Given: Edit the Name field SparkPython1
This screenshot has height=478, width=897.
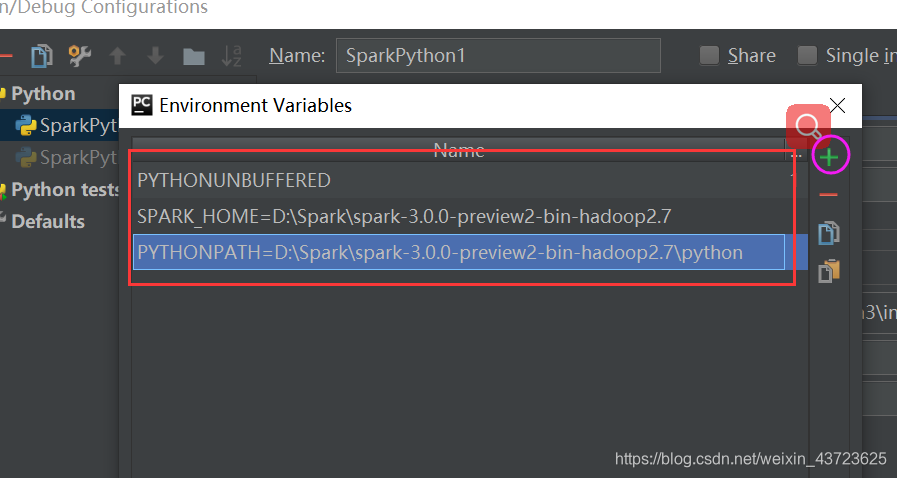Looking at the screenshot, I should [x=498, y=55].
